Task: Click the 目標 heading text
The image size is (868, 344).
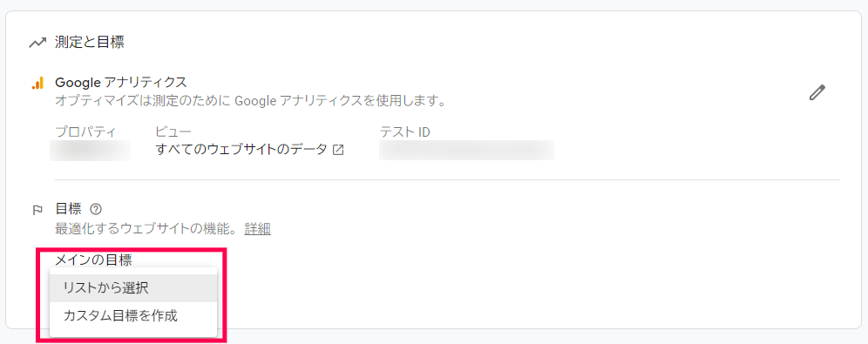Action: pos(69,209)
